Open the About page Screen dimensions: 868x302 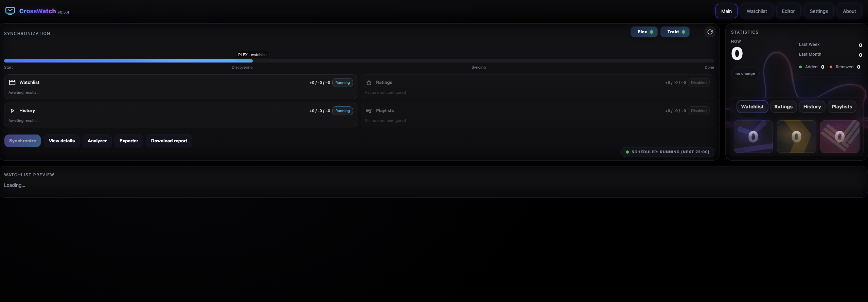[849, 11]
